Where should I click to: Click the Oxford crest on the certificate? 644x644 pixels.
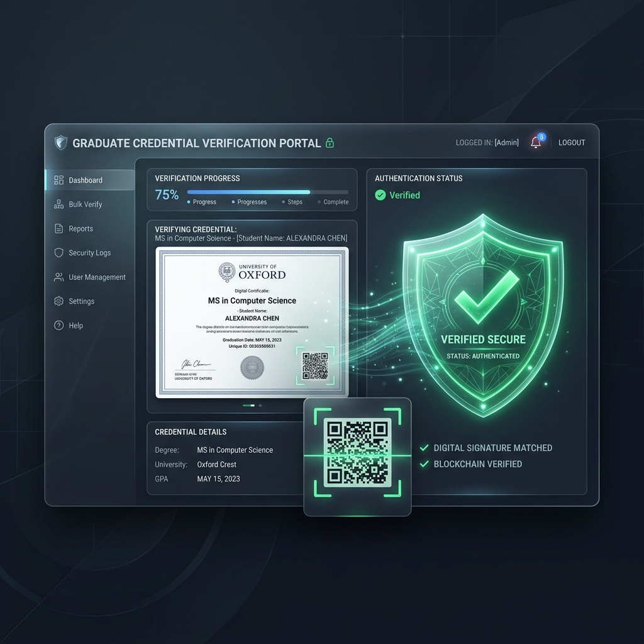(227, 272)
